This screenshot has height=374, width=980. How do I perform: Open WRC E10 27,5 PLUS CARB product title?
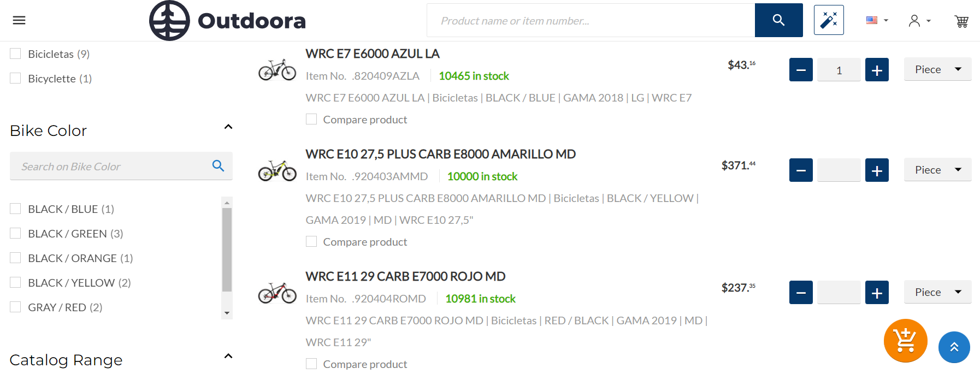pyautogui.click(x=440, y=154)
